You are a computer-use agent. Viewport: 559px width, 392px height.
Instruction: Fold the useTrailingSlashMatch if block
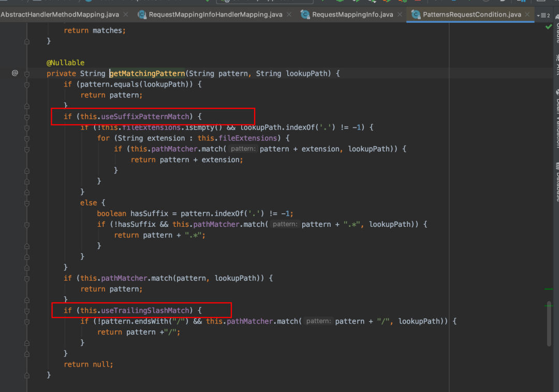tap(27, 311)
